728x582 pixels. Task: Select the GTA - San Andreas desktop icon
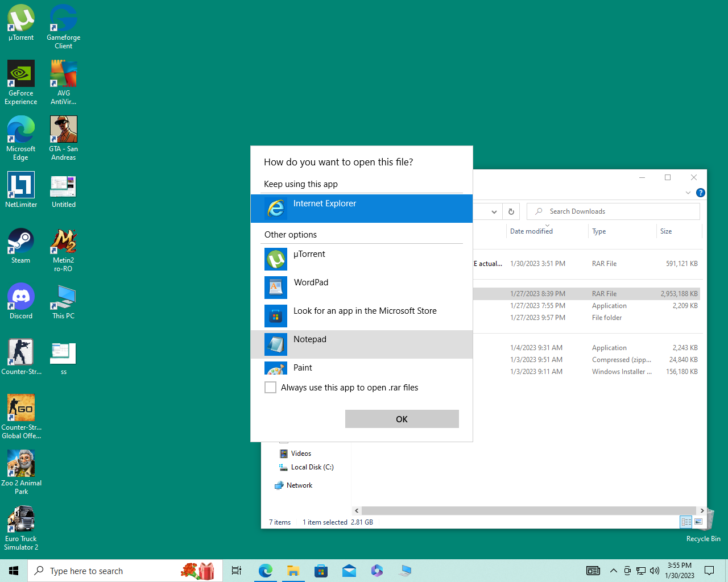pos(64,139)
